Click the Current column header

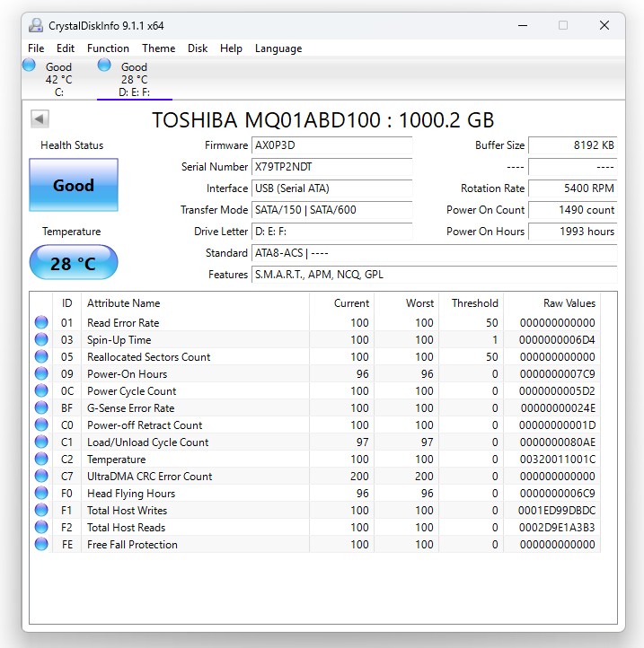point(341,303)
